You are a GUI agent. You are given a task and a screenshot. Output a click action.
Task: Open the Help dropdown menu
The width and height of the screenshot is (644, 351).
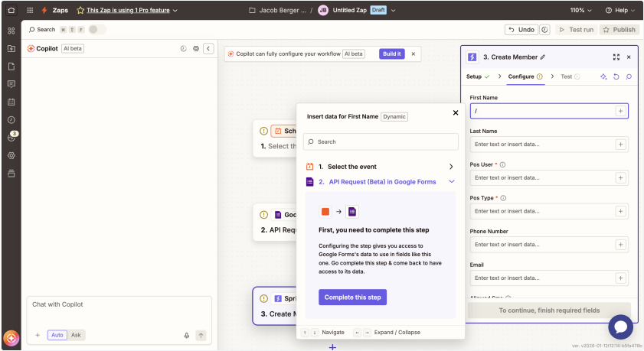pyautogui.click(x=620, y=10)
